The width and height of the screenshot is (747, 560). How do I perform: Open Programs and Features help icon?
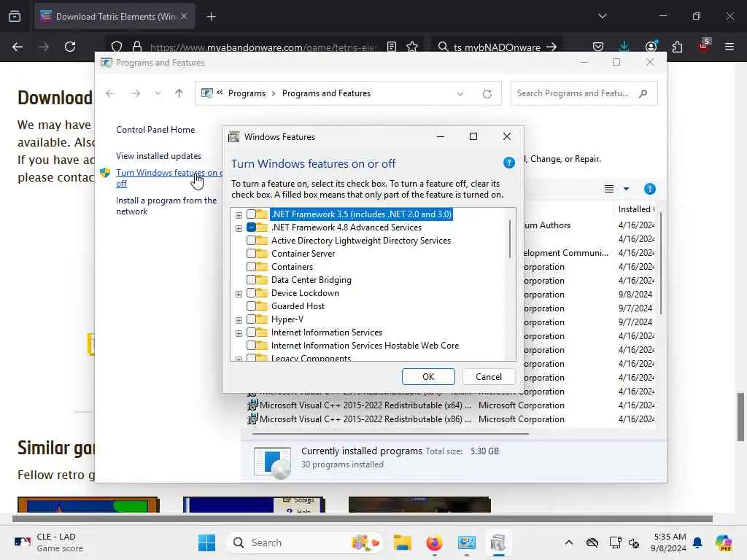649,189
